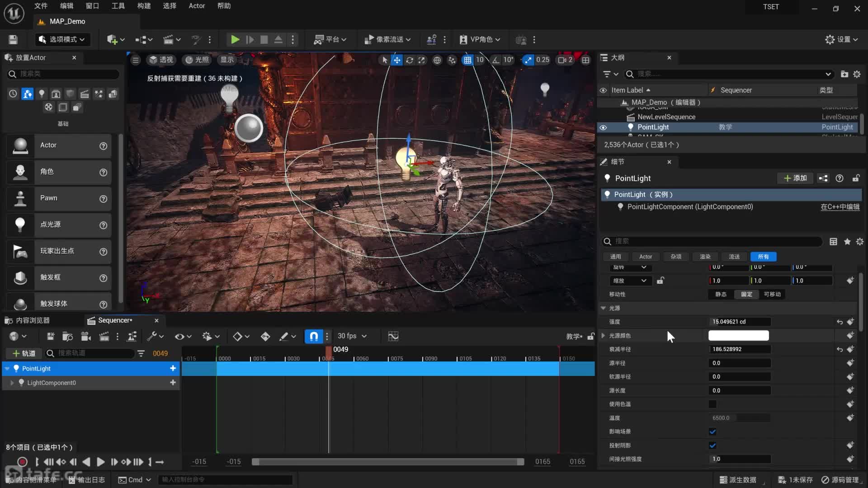Open the Perspective 透视 view dropdown
Screen dimensions: 868x488
[161, 60]
